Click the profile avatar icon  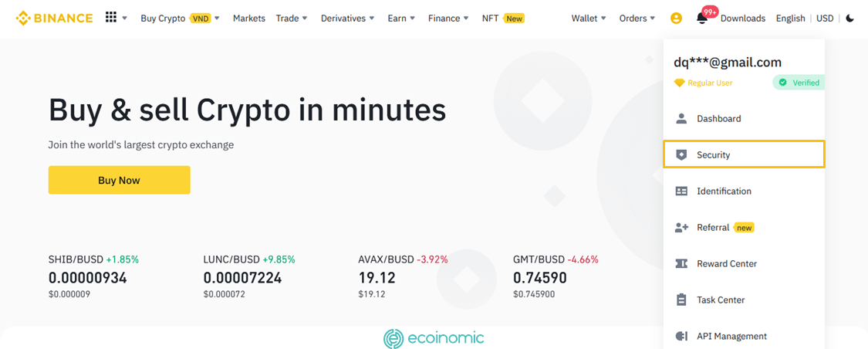(676, 18)
